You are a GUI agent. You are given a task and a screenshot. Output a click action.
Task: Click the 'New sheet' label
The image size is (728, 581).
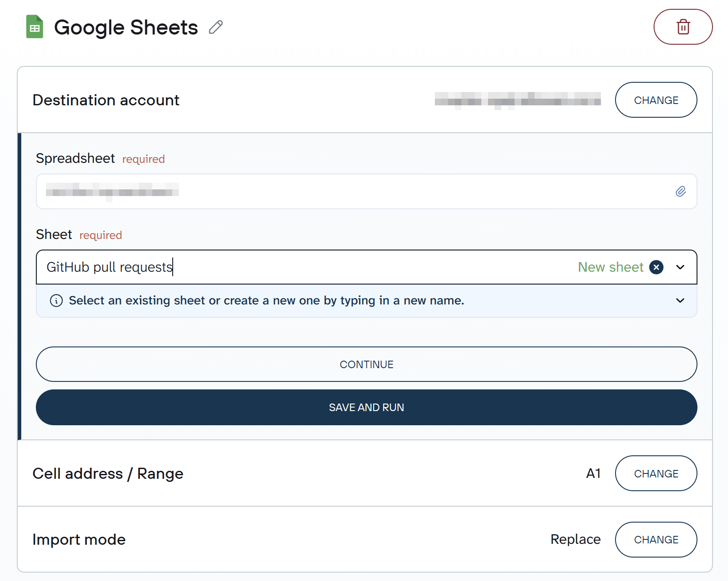611,267
